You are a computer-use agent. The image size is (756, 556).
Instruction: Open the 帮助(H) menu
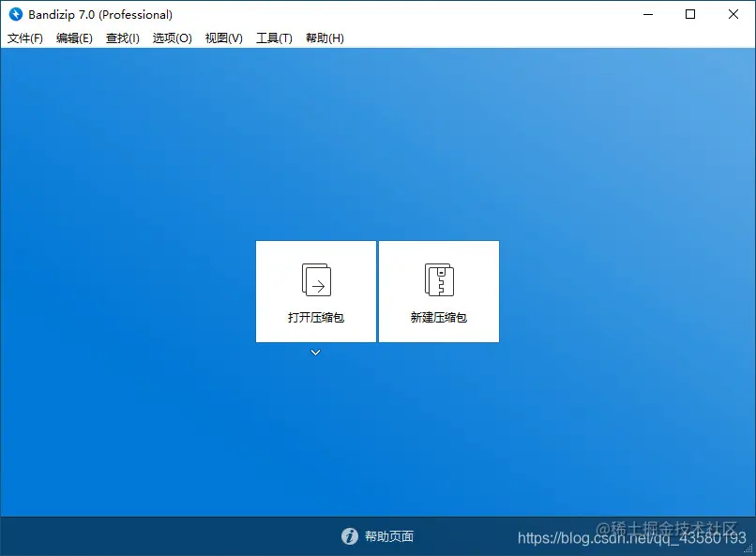pyautogui.click(x=325, y=38)
